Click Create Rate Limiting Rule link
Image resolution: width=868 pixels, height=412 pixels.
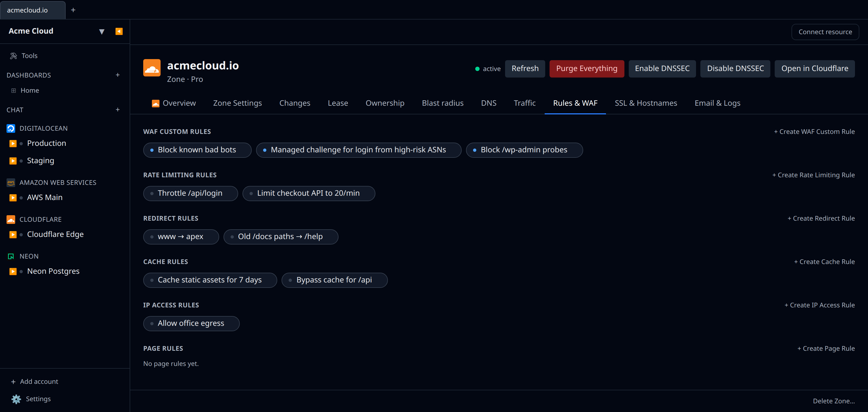pos(813,175)
